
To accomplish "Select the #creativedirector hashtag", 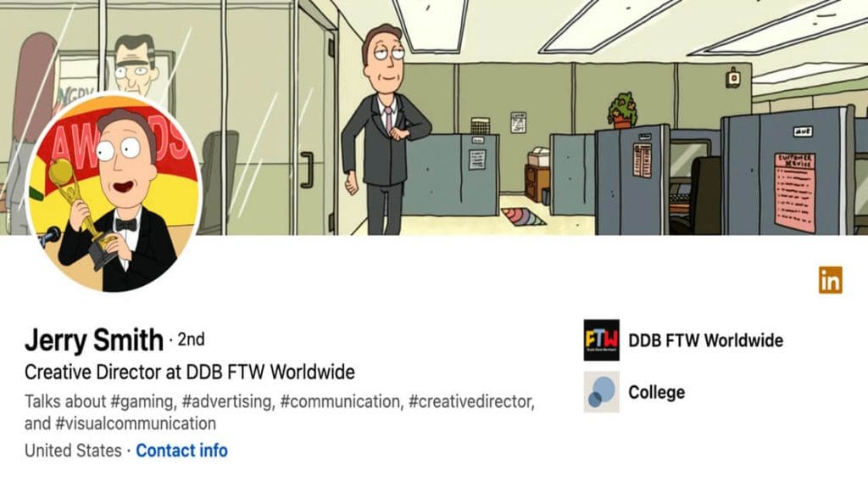I will 471,401.
